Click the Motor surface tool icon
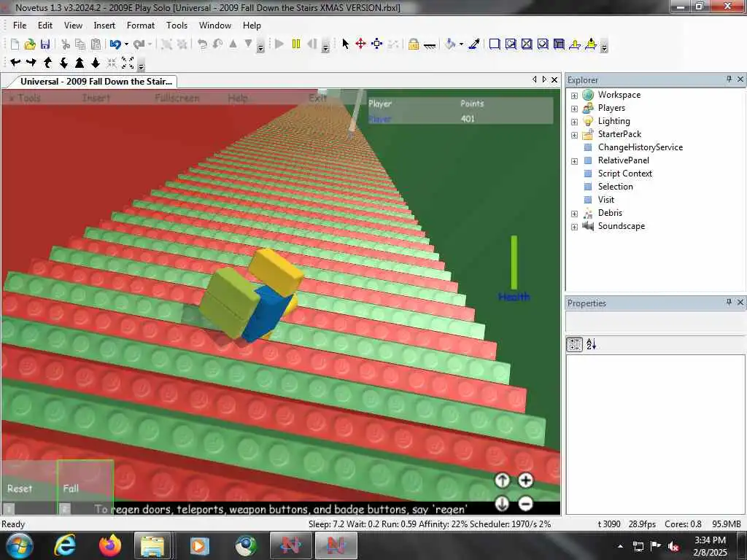The height and width of the screenshot is (560, 747). (591, 44)
